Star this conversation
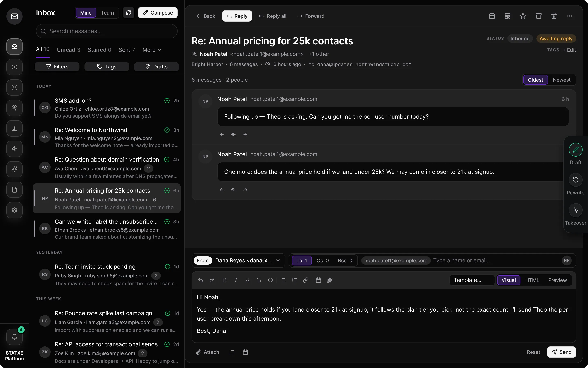 [x=523, y=16]
